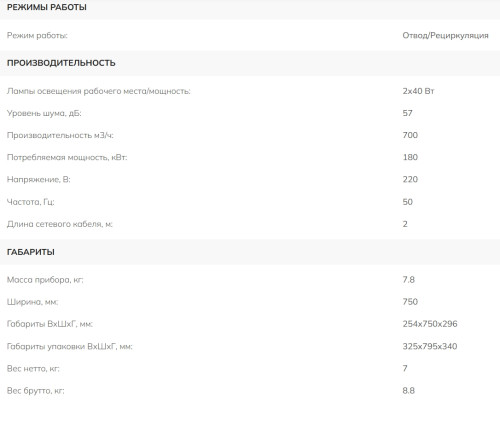Select the Масса прибора value 7.8
Viewport: 500px width, 421px height.
pyautogui.click(x=408, y=280)
